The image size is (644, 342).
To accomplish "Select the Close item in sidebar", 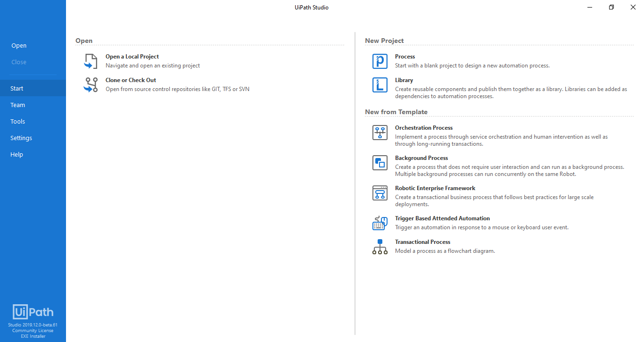I will coord(19,62).
